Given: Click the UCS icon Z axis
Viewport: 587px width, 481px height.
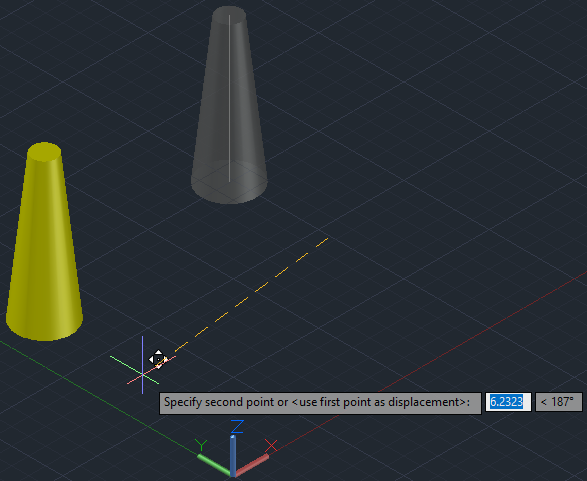Looking at the screenshot, I should tap(233, 456).
